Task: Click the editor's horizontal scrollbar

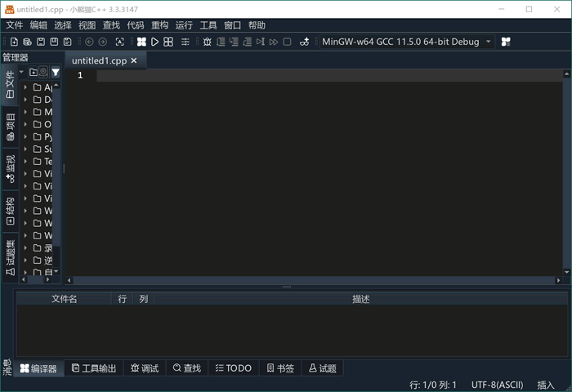Action: (x=315, y=280)
